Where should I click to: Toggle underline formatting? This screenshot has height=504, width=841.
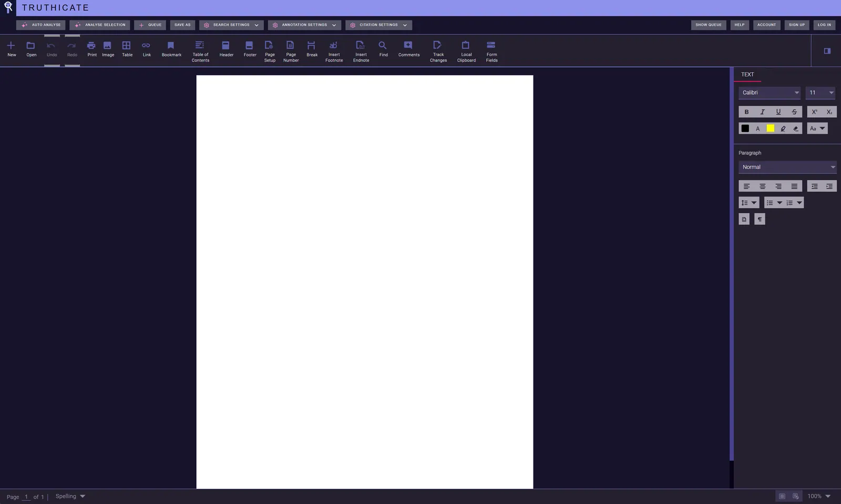tap(778, 112)
